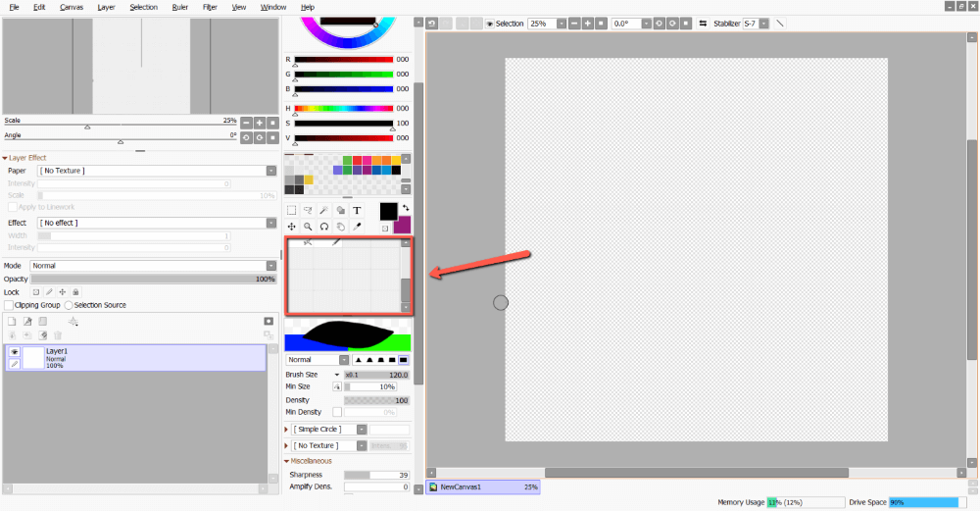The width and height of the screenshot is (980, 511).
Task: Select the rectangular Selection tool
Action: [291, 210]
